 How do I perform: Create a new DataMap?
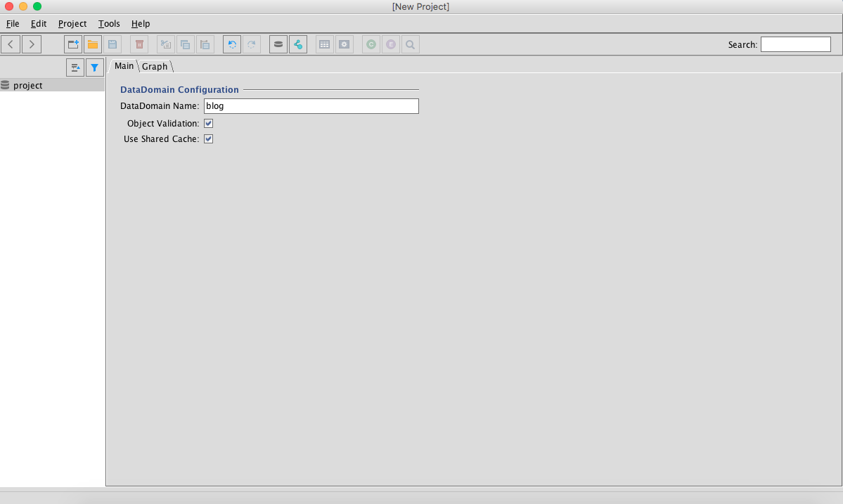tap(298, 44)
